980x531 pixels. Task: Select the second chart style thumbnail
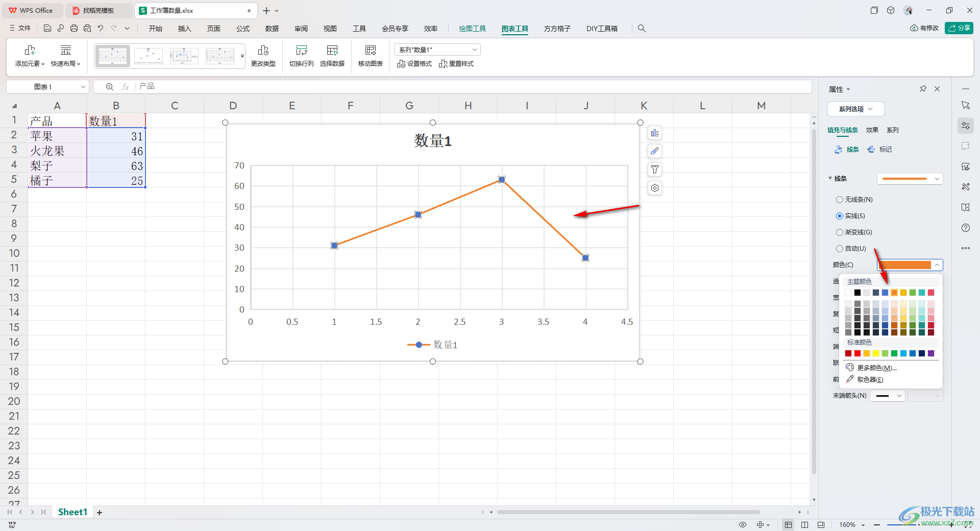[149, 56]
